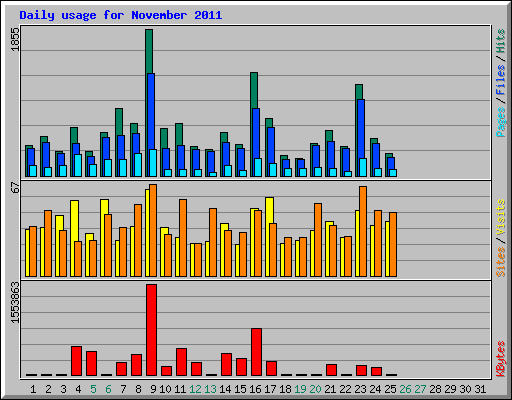Click the day 3 axis label
This screenshot has height=400, width=512.
pyautogui.click(x=63, y=389)
